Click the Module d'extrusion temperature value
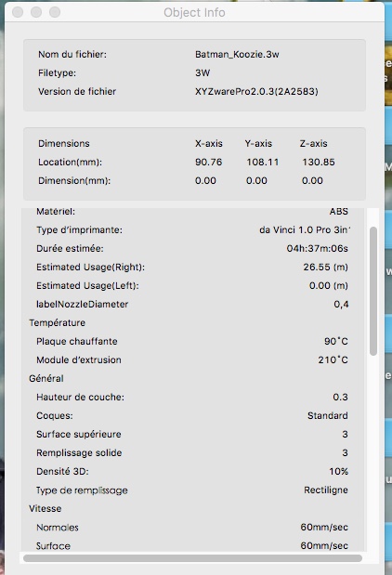Screen dimensions: 392x575 tap(333, 359)
